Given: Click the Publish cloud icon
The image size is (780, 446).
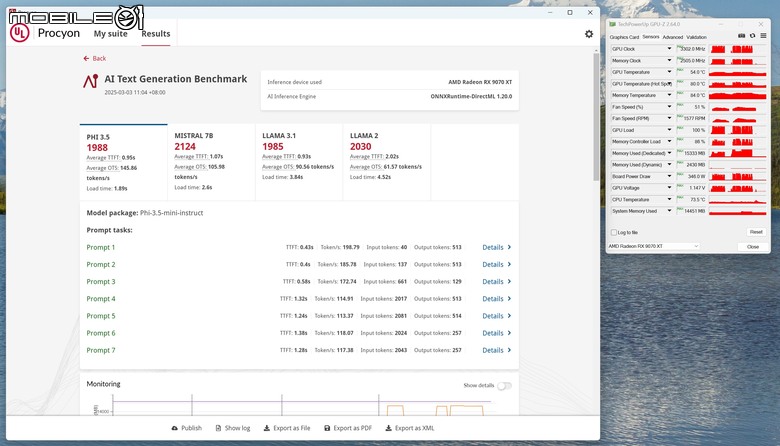Looking at the screenshot, I should tap(175, 428).
